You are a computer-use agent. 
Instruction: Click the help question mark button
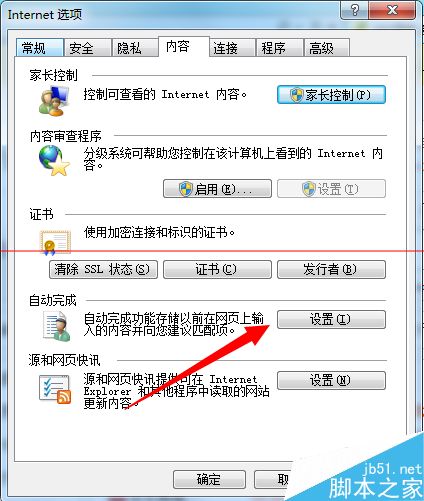pos(355,11)
